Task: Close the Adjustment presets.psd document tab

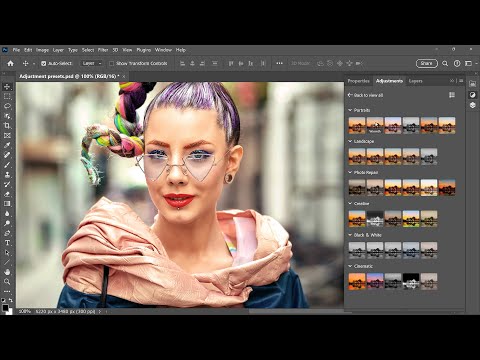Action: tap(124, 77)
